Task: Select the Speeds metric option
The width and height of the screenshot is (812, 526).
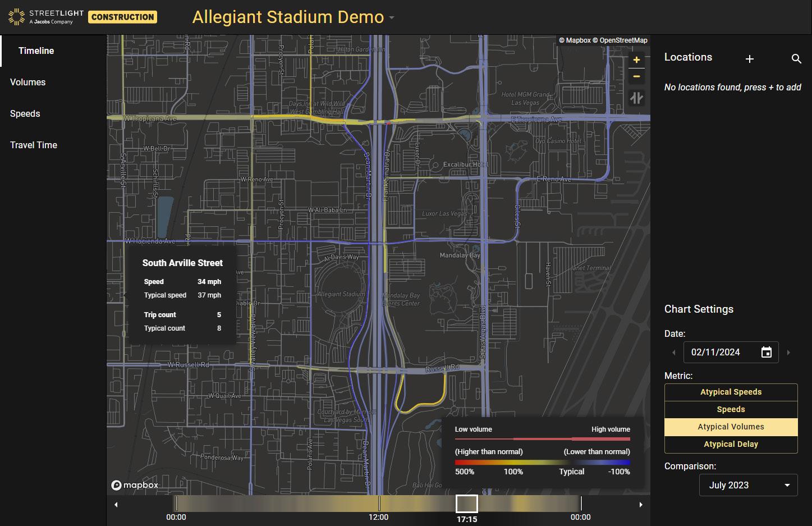Action: point(731,410)
